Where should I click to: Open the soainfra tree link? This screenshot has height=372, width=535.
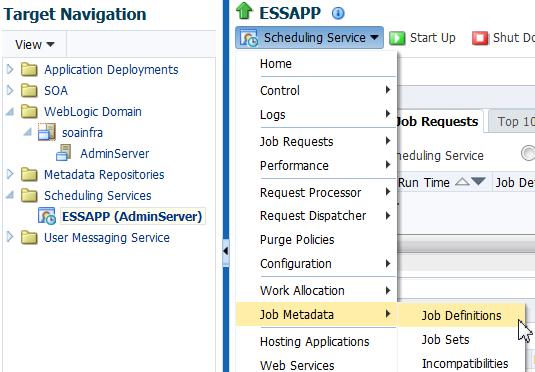click(x=82, y=133)
